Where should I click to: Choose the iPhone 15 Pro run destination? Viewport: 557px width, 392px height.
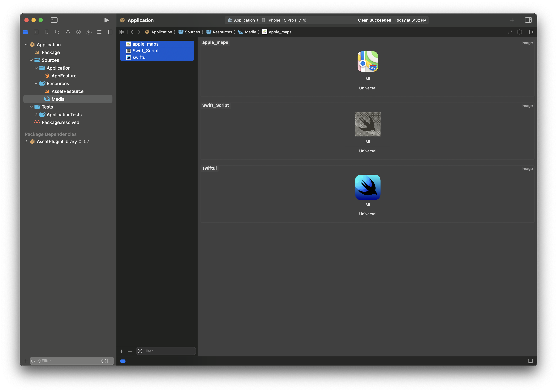284,20
